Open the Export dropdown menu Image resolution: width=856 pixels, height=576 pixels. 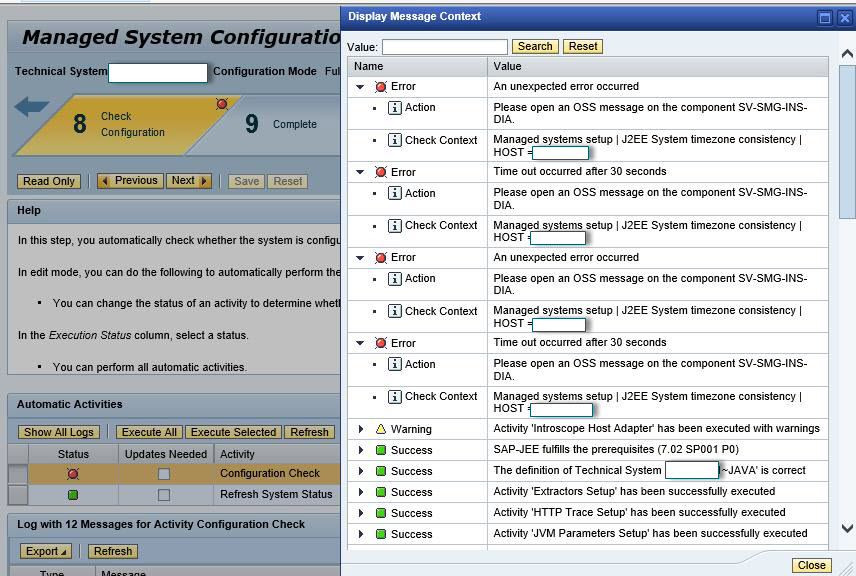pyautogui.click(x=46, y=551)
